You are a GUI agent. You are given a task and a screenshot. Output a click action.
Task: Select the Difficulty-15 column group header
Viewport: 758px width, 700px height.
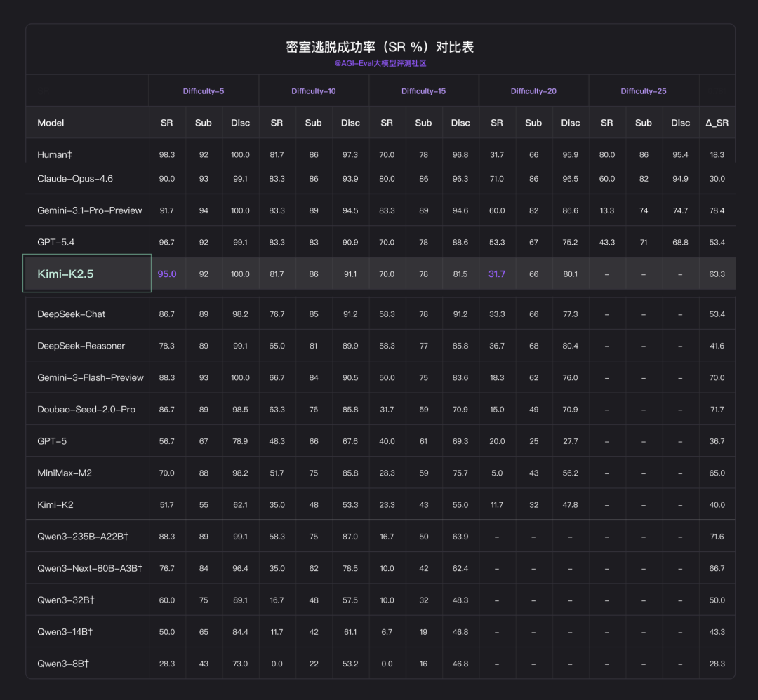(423, 91)
